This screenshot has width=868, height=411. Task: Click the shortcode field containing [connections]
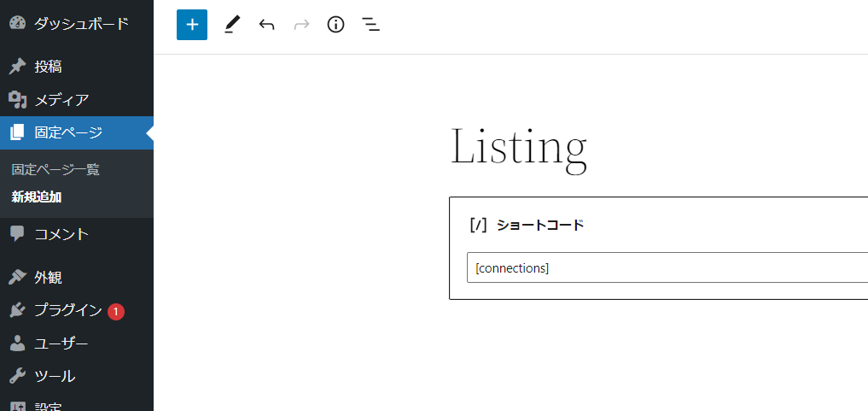point(666,267)
